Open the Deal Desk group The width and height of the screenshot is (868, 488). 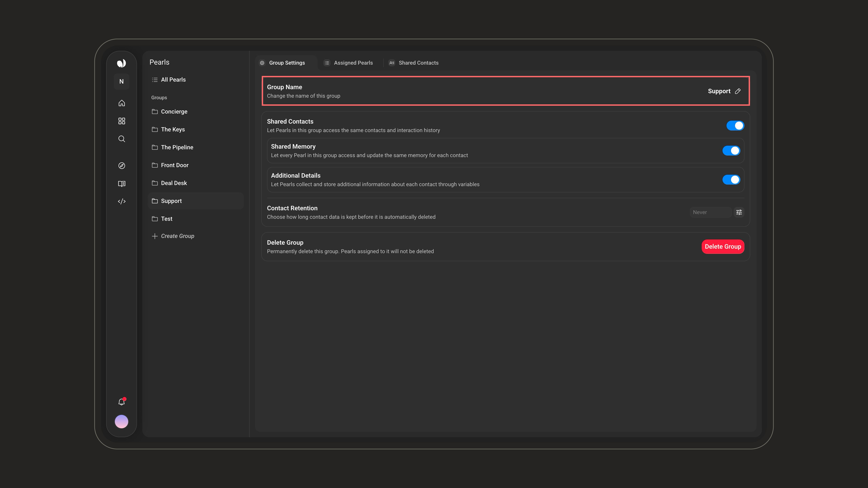coord(195,183)
